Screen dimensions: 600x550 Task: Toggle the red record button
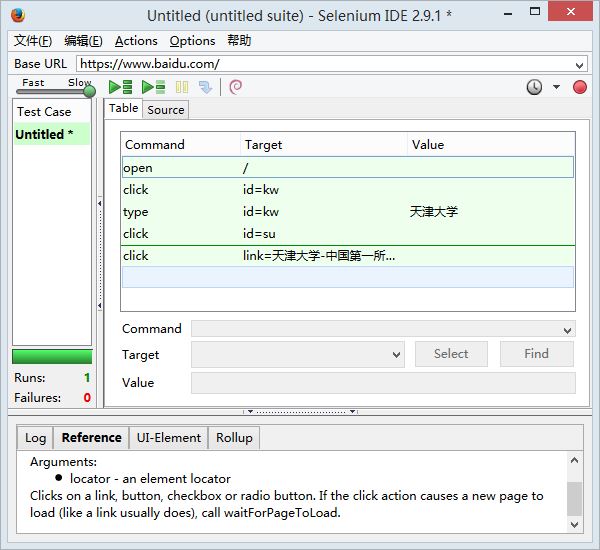click(580, 87)
